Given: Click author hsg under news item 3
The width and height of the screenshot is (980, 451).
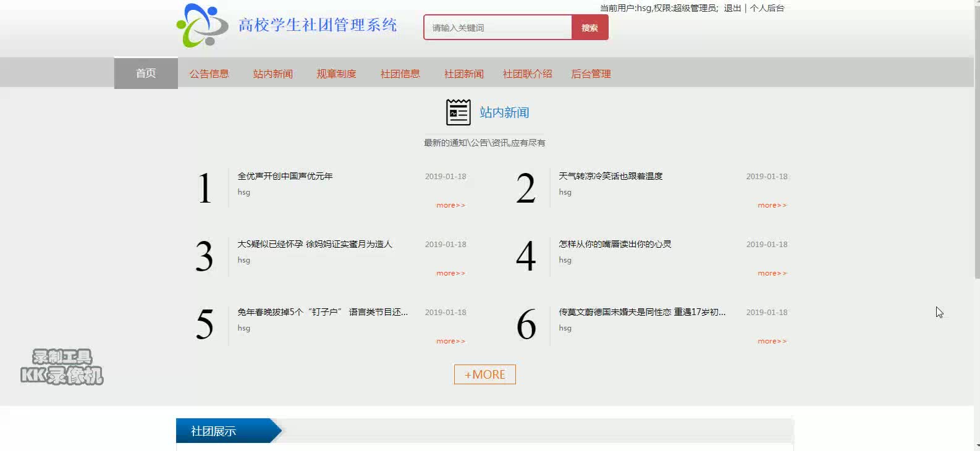Looking at the screenshot, I should click(244, 260).
